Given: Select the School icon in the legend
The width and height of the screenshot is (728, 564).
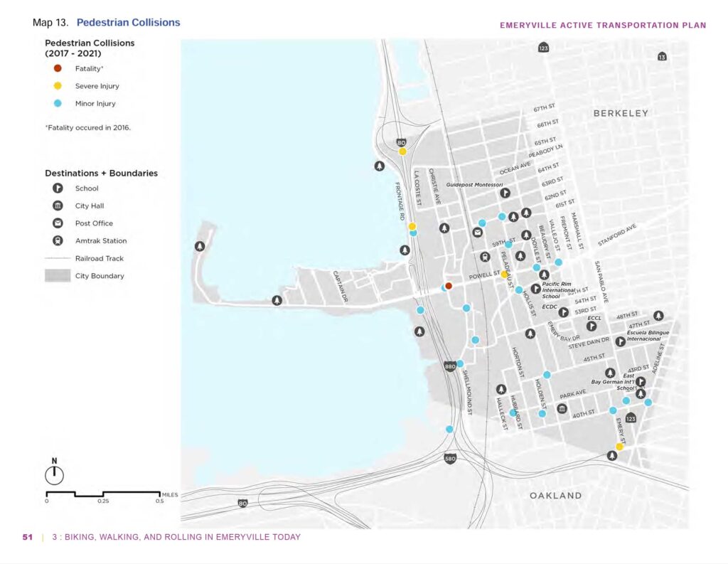Looking at the screenshot, I should 58,188.
